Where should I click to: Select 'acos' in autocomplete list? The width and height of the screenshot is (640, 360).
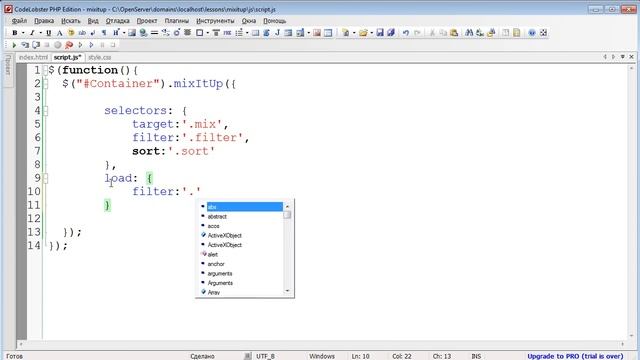pyautogui.click(x=213, y=226)
